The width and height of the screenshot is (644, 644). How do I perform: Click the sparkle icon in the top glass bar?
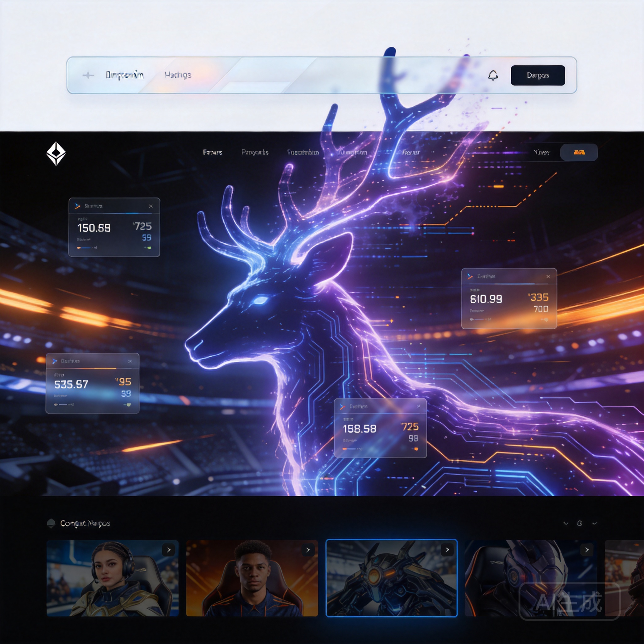[x=88, y=75]
